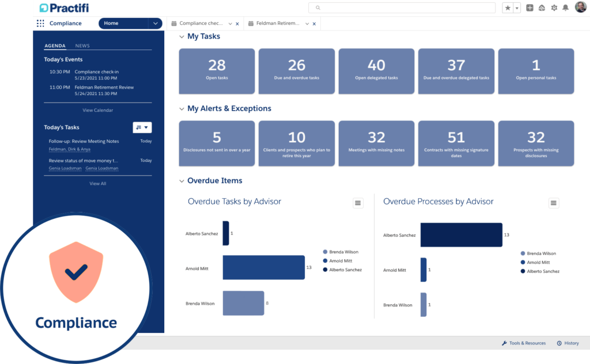Check notifications via the bell icon
Image resolution: width=590 pixels, height=364 pixels.
tap(567, 8)
